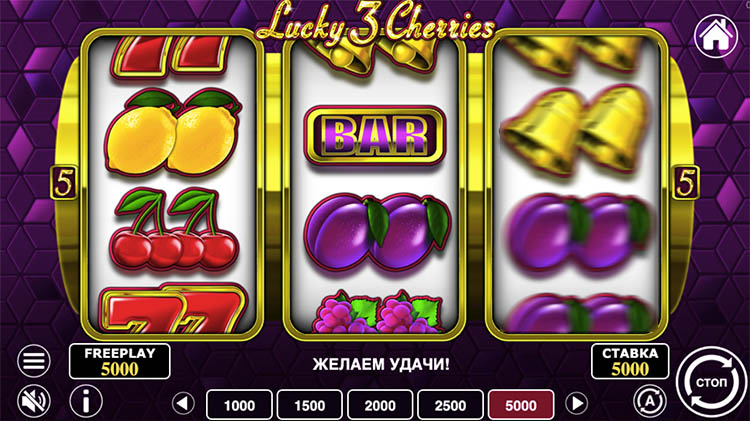Go to the home screen icon
Image resolution: width=750 pixels, height=421 pixels.
[716, 37]
